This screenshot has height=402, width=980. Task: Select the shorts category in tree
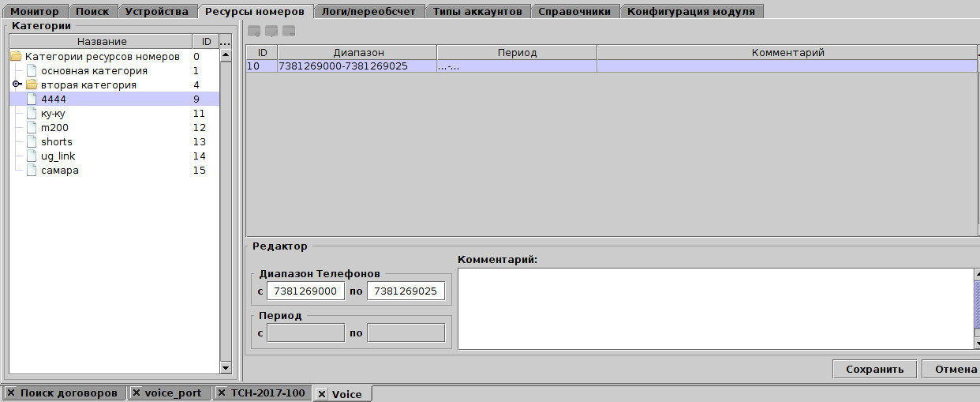coord(57,142)
